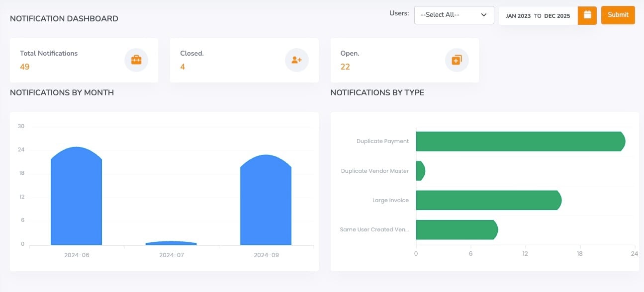Select the dropdown arrow next to Users
The image size is (644, 292).
click(x=483, y=14)
